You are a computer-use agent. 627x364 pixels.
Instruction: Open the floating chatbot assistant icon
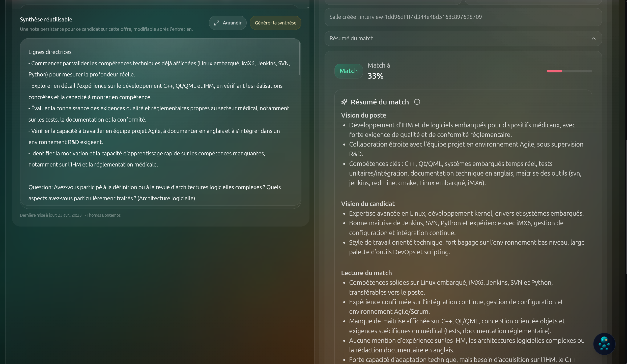click(604, 344)
